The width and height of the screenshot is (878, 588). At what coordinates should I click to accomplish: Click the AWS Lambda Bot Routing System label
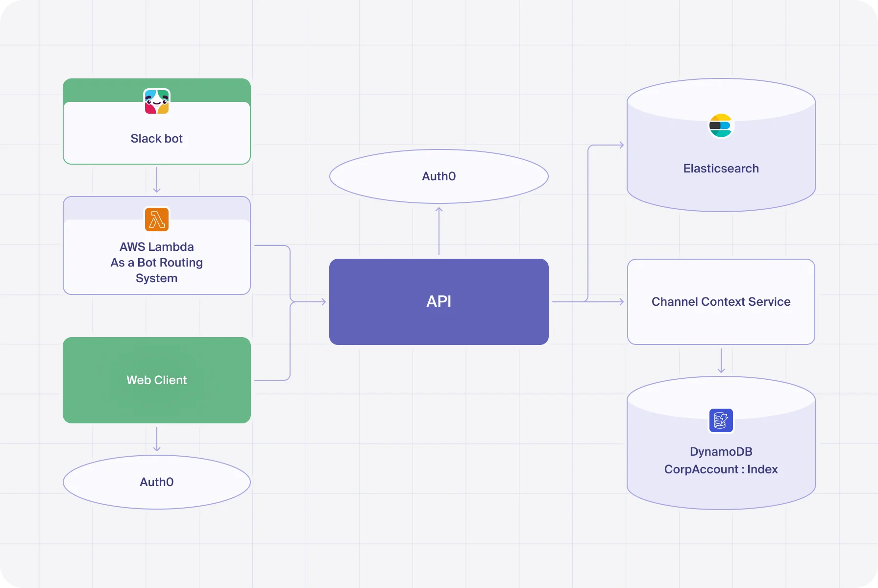pos(156,263)
